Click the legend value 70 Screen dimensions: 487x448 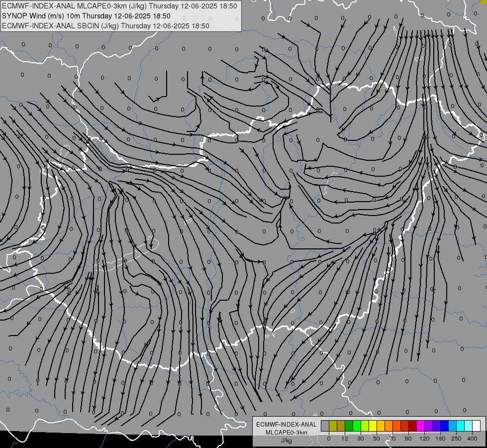(392, 439)
